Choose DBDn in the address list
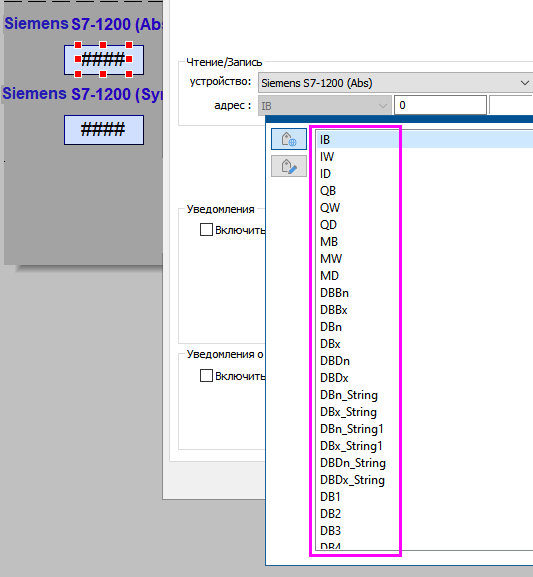The image size is (533, 577). [x=425, y=361]
